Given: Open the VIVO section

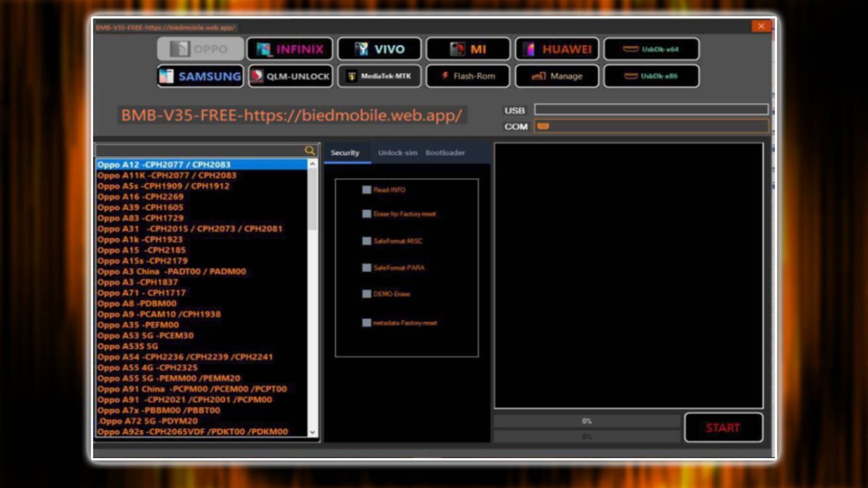Looking at the screenshot, I should [379, 49].
